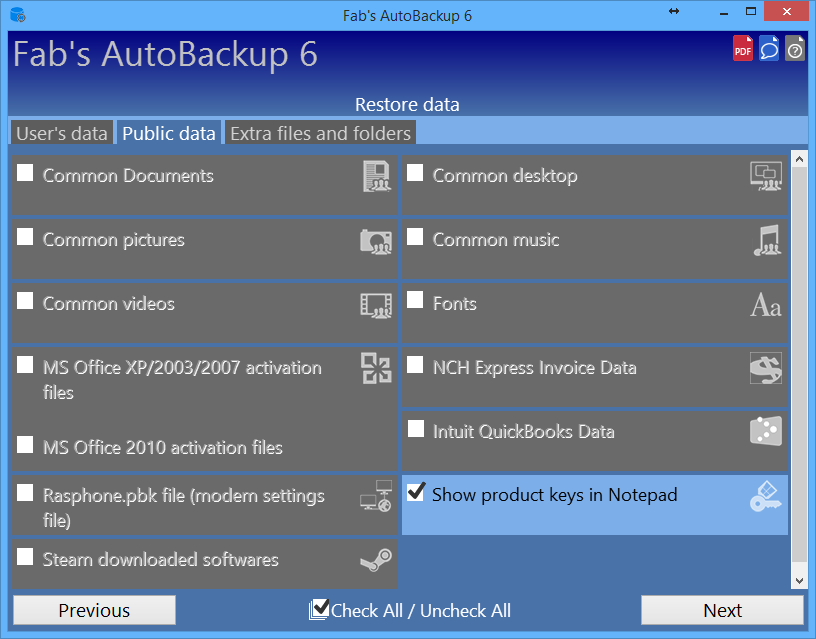
Task: Click the Common videos film icon
Action: [376, 305]
